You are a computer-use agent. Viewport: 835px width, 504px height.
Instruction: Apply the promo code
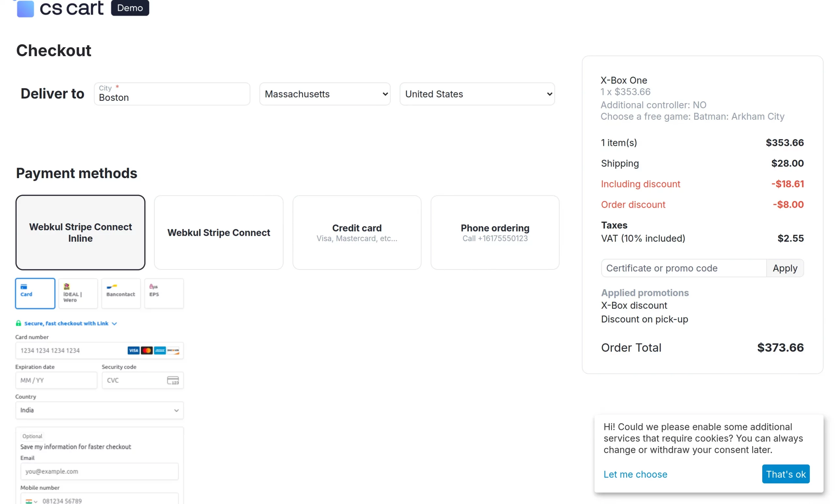pos(785,268)
